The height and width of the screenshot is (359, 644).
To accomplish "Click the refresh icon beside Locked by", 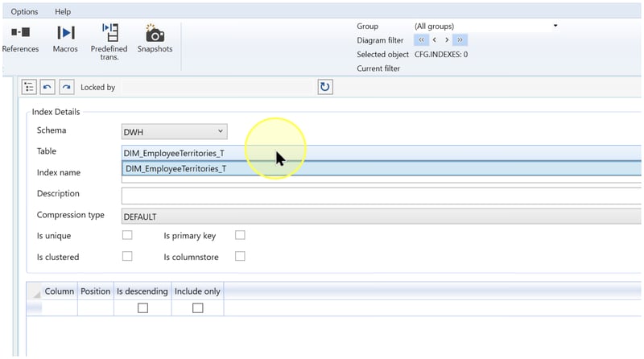I will (325, 87).
